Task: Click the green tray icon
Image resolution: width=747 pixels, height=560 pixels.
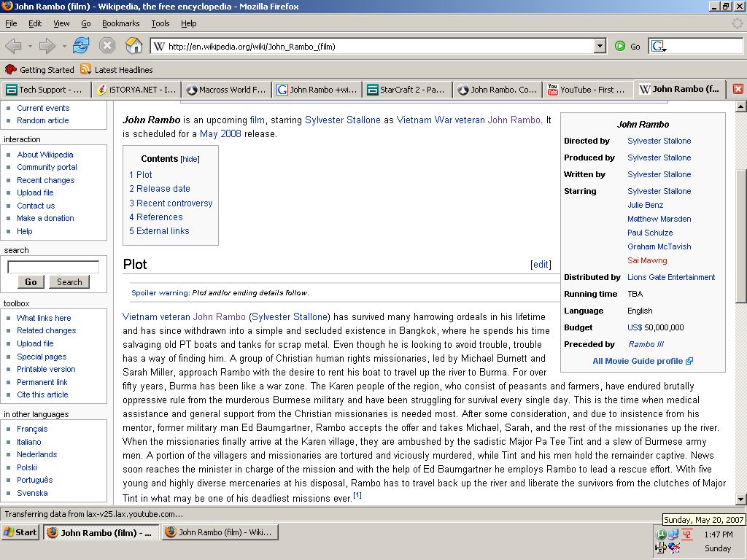Action: point(661,534)
